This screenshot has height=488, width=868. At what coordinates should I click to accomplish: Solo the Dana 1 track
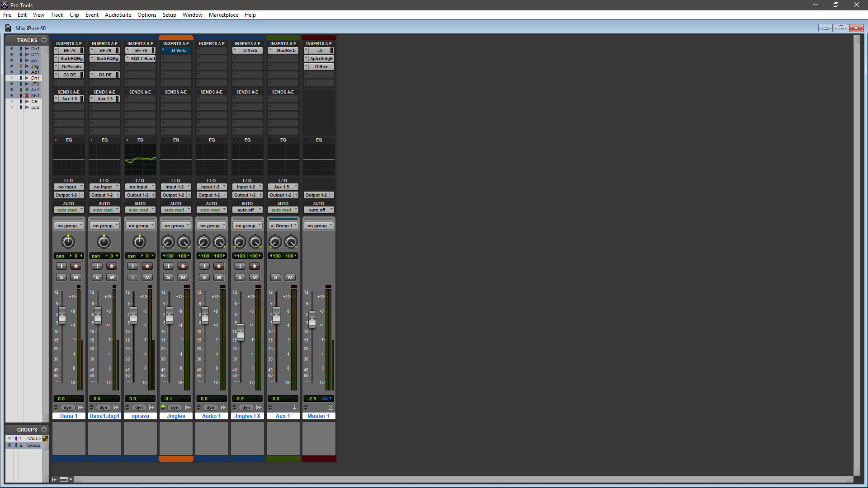[x=61, y=277]
